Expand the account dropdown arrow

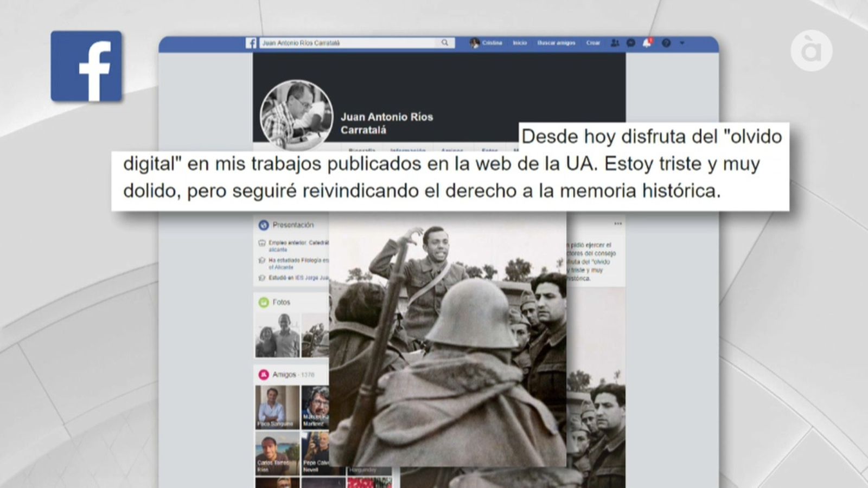(x=682, y=43)
